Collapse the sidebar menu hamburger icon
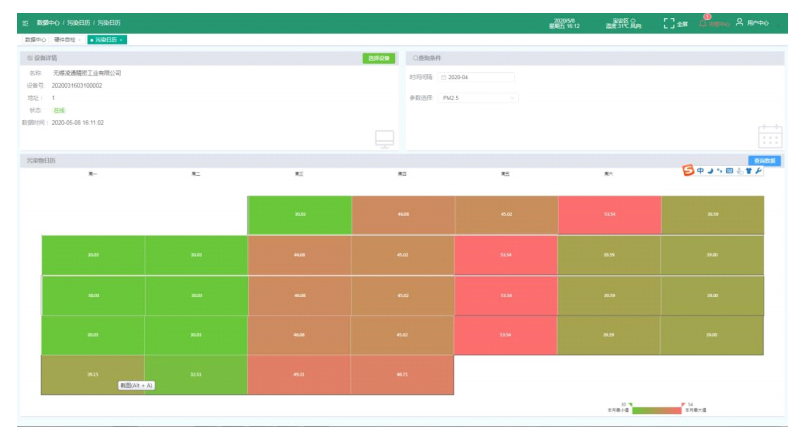This screenshot has width=801, height=440. coord(25,21)
